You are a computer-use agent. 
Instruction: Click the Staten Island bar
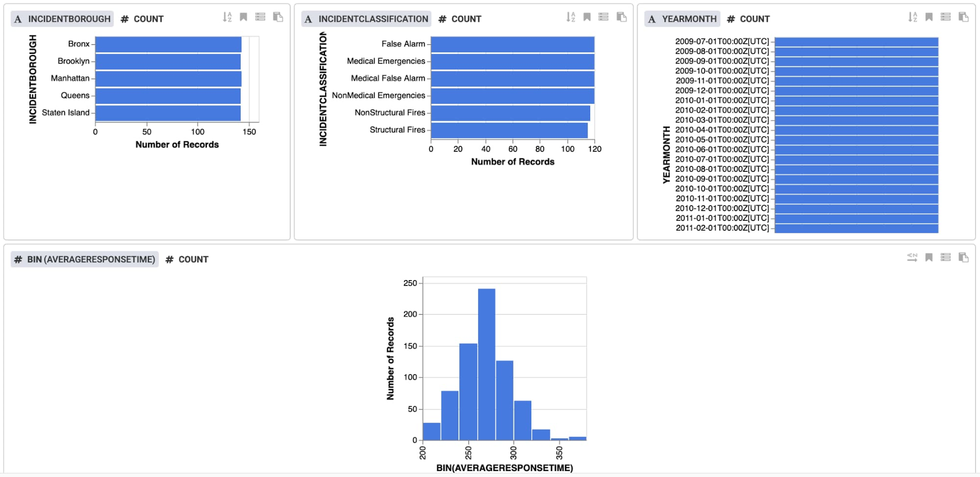pyautogui.click(x=168, y=113)
